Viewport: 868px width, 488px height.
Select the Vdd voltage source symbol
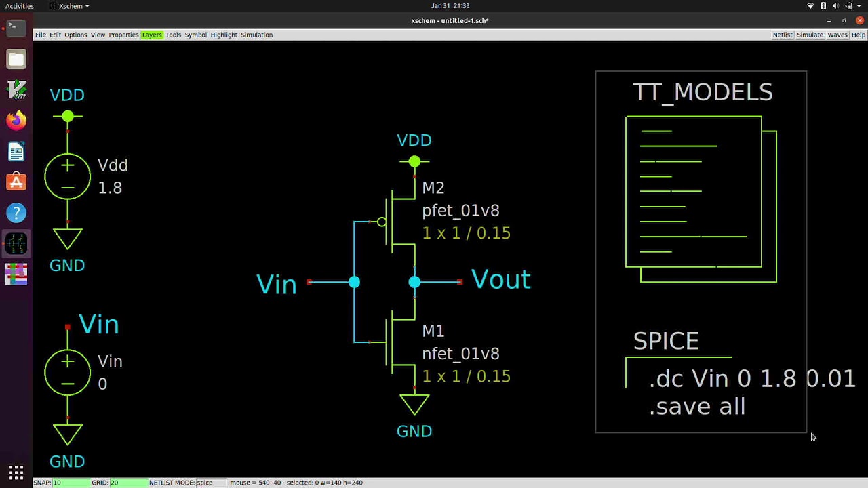click(x=67, y=176)
